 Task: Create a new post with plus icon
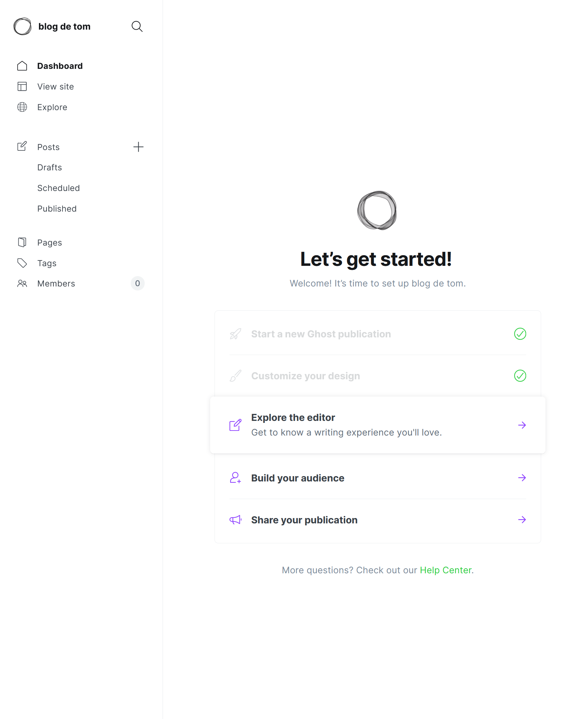point(138,147)
